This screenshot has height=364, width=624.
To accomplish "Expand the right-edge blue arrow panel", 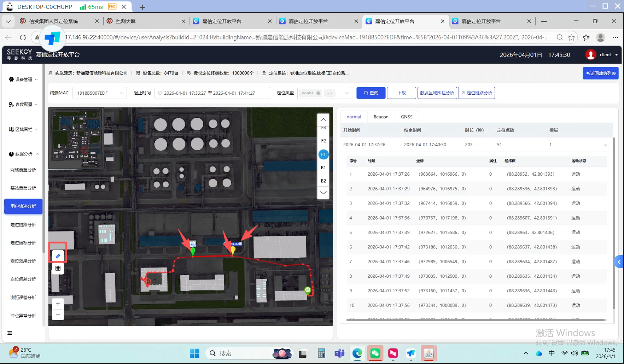I will (619, 262).
